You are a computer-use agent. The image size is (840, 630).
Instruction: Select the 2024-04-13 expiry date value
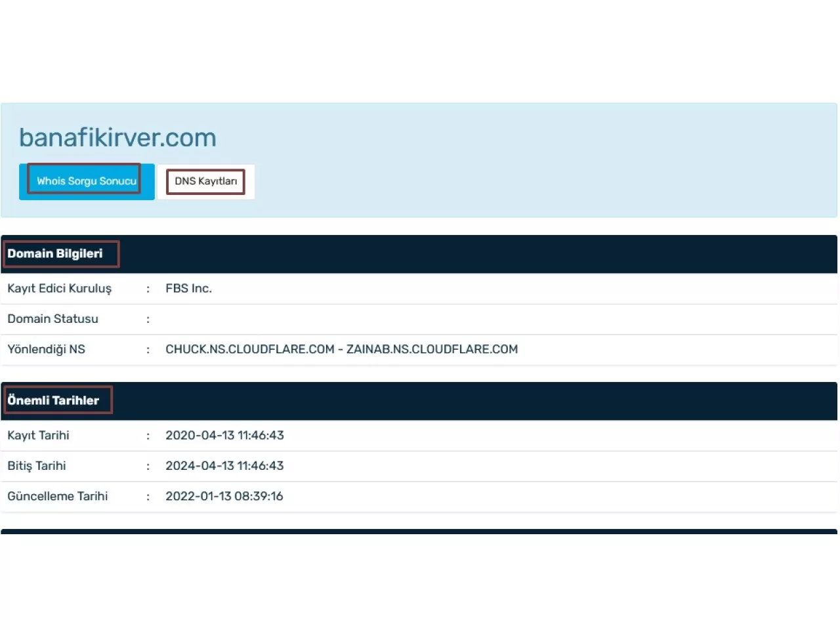[224, 466]
